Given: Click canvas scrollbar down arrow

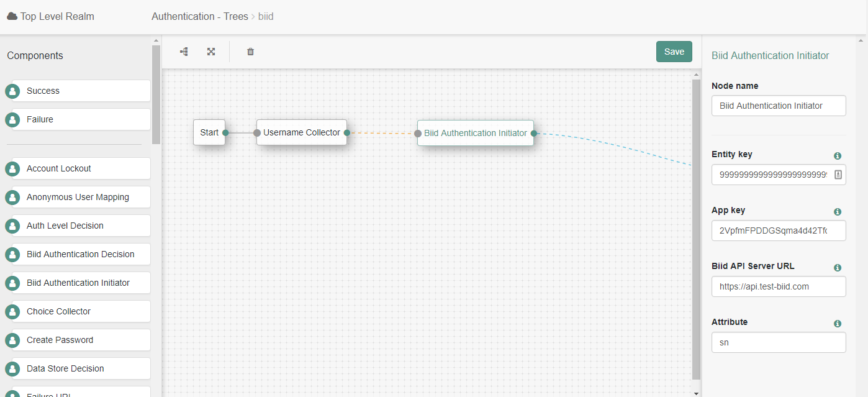Looking at the screenshot, I should 696,393.
